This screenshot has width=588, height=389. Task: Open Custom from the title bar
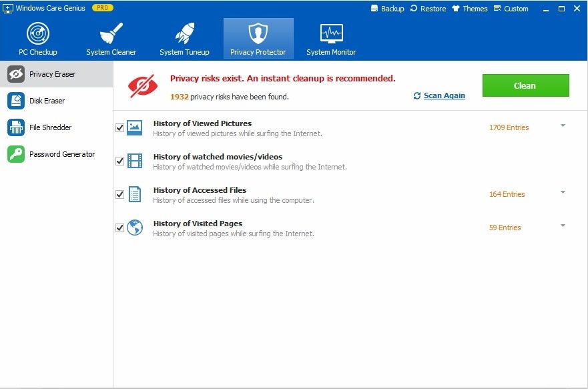tap(511, 8)
